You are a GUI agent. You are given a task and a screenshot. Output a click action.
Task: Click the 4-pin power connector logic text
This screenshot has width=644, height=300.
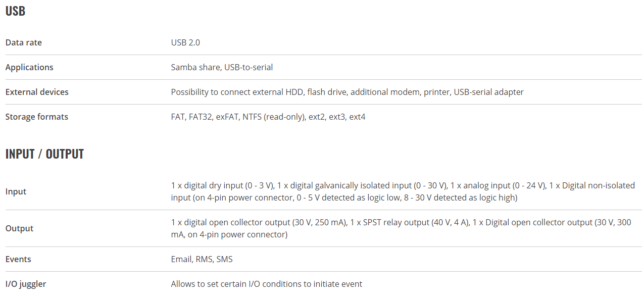tap(344, 197)
